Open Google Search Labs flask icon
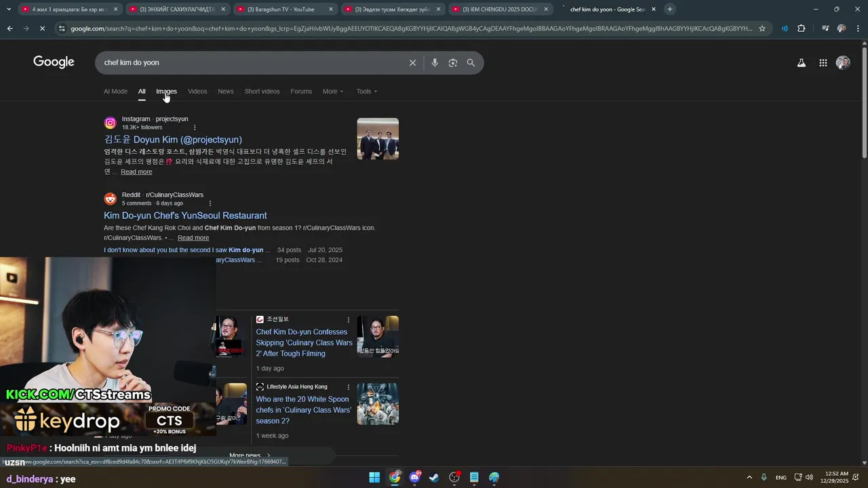The width and height of the screenshot is (868, 488). [x=801, y=62]
